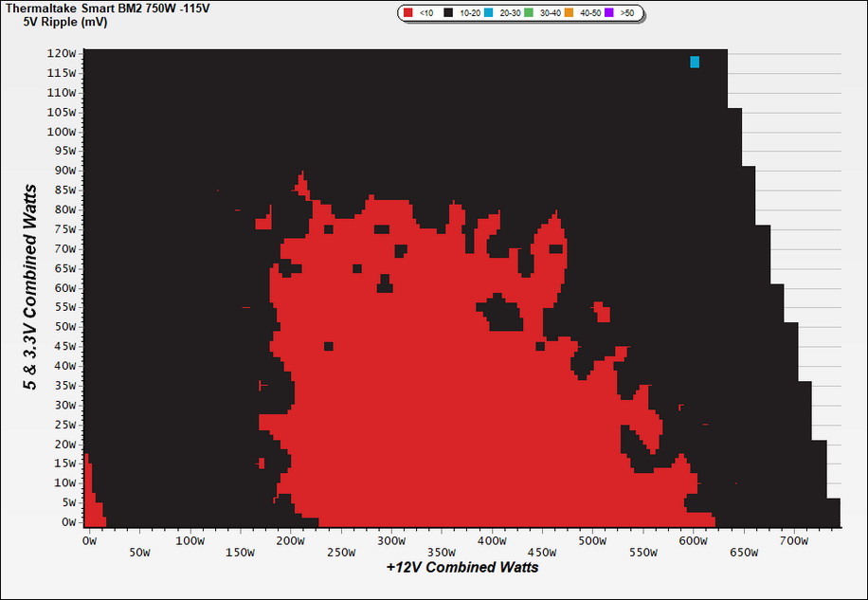Click the '100W' x-axis label
868x600 pixels.
click(x=190, y=541)
